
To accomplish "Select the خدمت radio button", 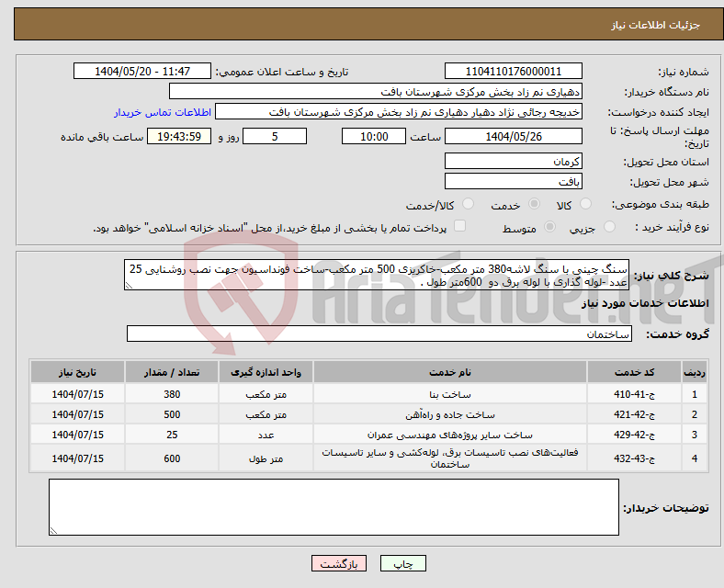I will [534, 204].
